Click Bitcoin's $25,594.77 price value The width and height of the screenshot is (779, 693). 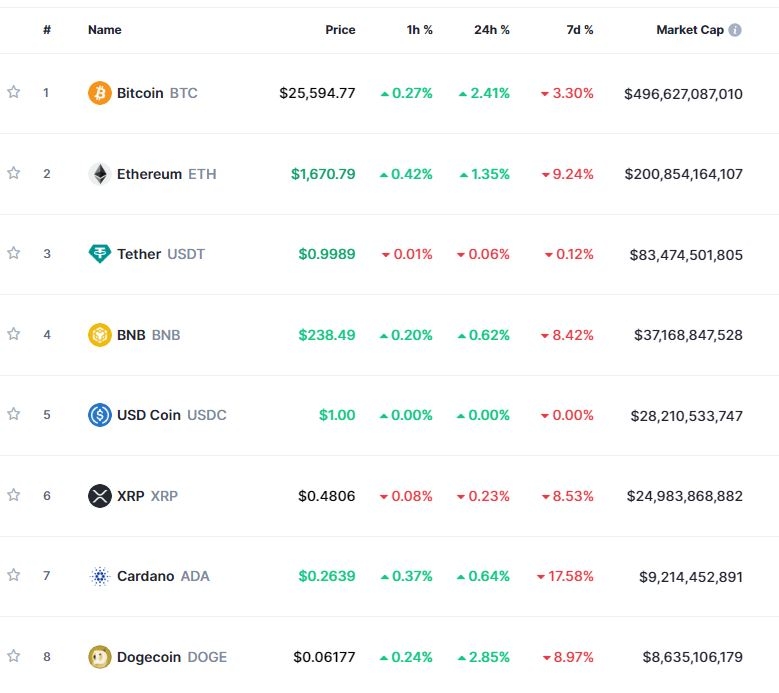317,93
